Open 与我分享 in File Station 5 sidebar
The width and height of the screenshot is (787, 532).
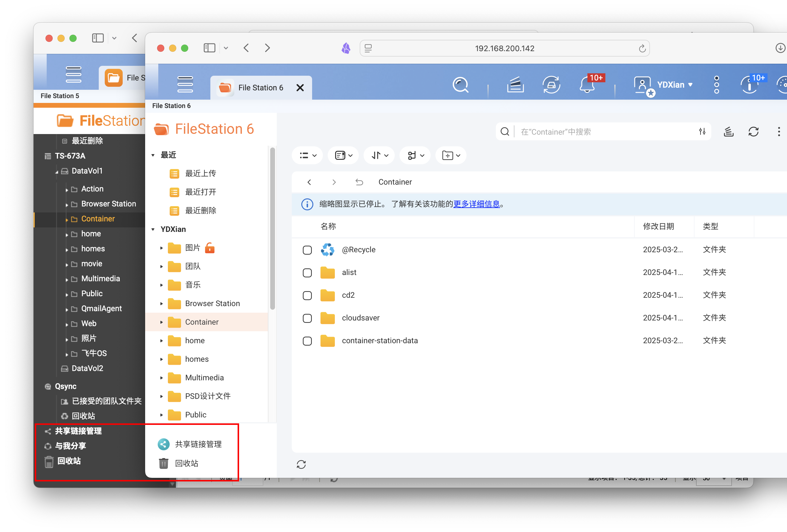70,446
